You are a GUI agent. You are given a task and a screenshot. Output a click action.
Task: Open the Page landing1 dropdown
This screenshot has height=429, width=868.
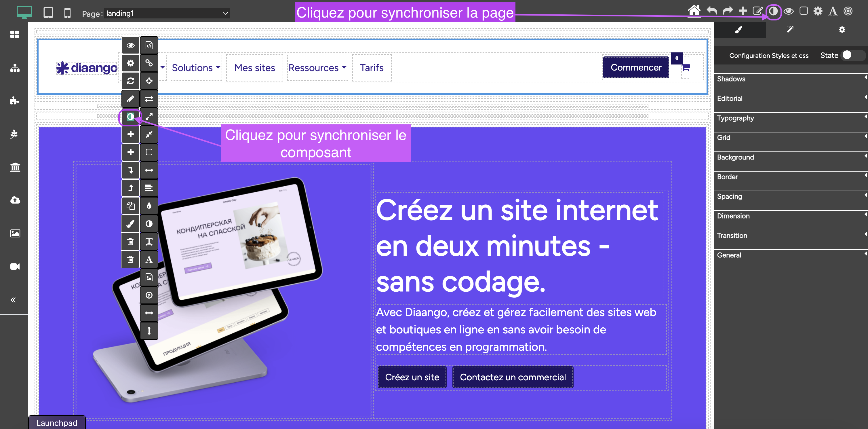click(x=167, y=13)
